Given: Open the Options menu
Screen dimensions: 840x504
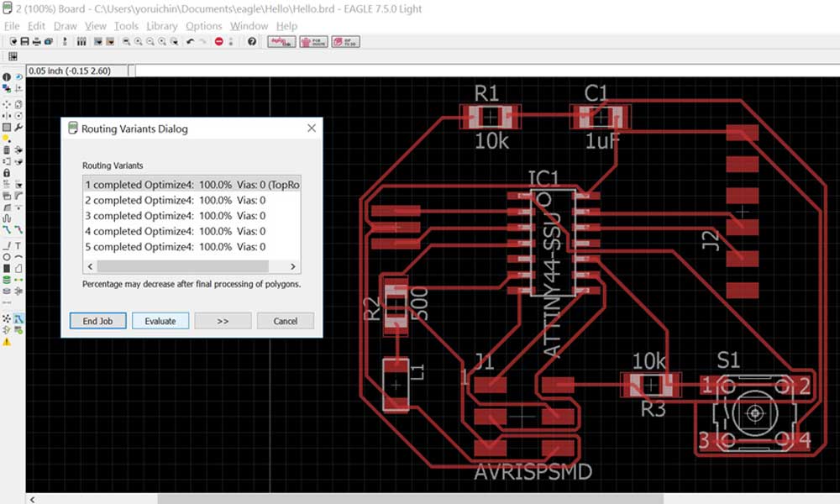Looking at the screenshot, I should (203, 26).
